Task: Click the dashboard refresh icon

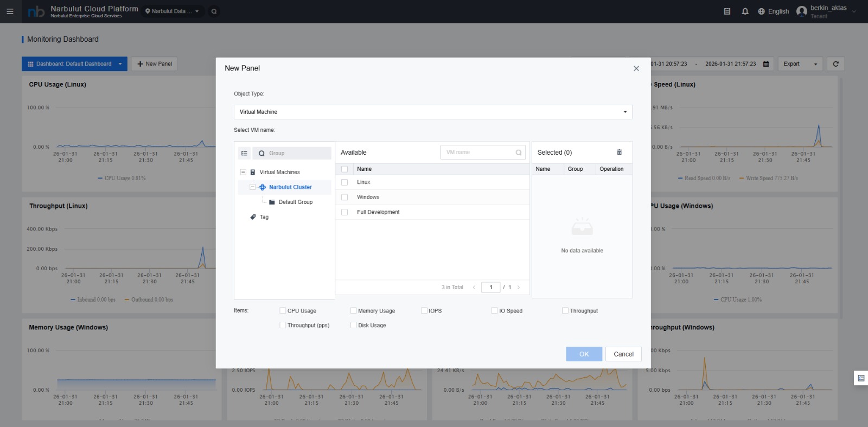Action: (835, 64)
